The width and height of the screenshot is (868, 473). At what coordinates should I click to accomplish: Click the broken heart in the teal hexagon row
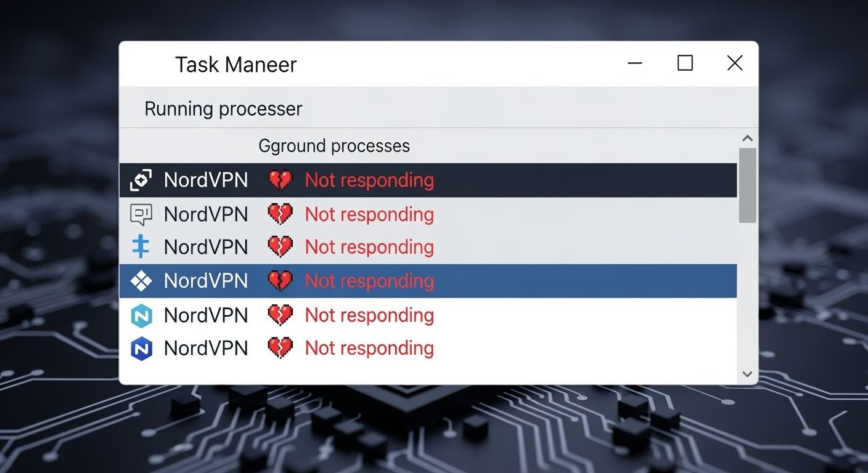[280, 315]
